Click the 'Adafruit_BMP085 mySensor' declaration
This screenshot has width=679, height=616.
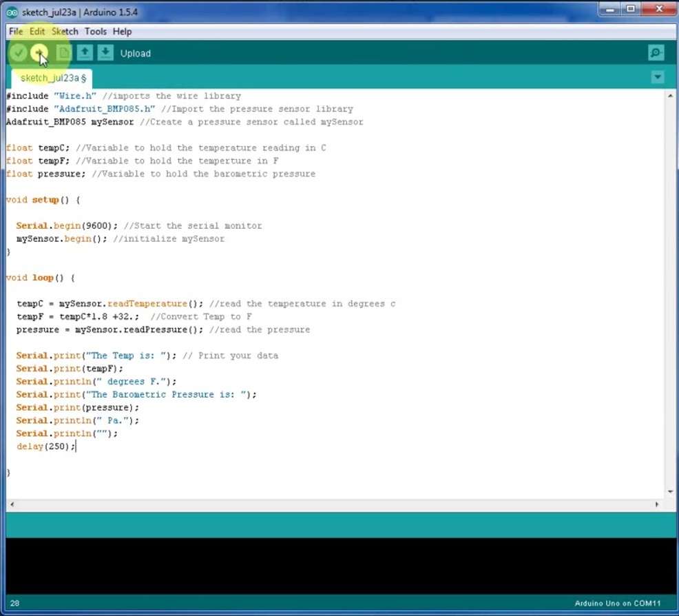(70, 122)
